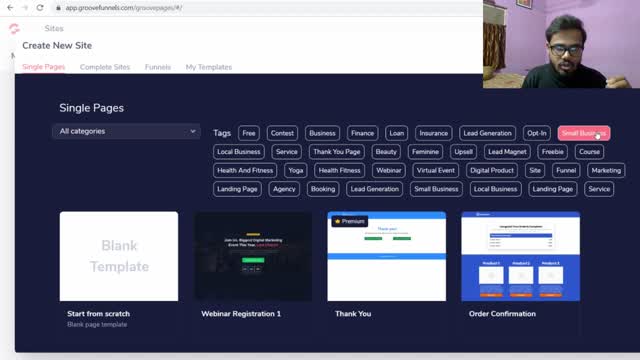Click the Landing Page tag beside Agency
Screen dimensions: 640x360
237,189
